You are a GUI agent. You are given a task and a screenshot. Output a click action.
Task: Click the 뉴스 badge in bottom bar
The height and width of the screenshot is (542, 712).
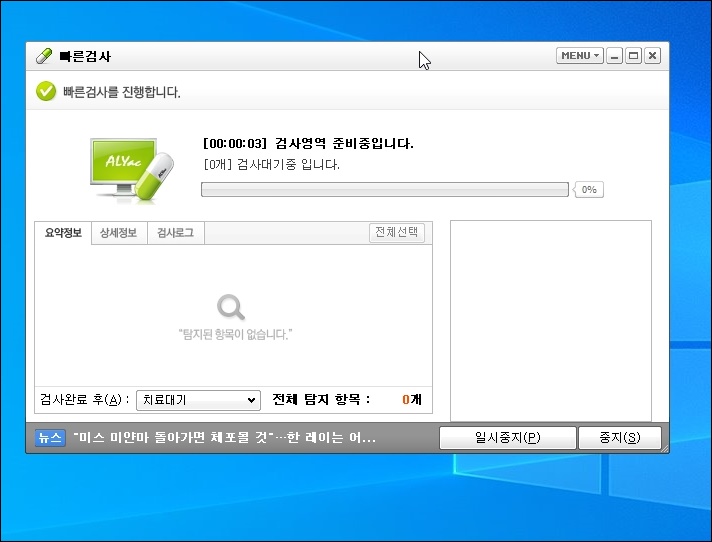[x=50, y=438]
